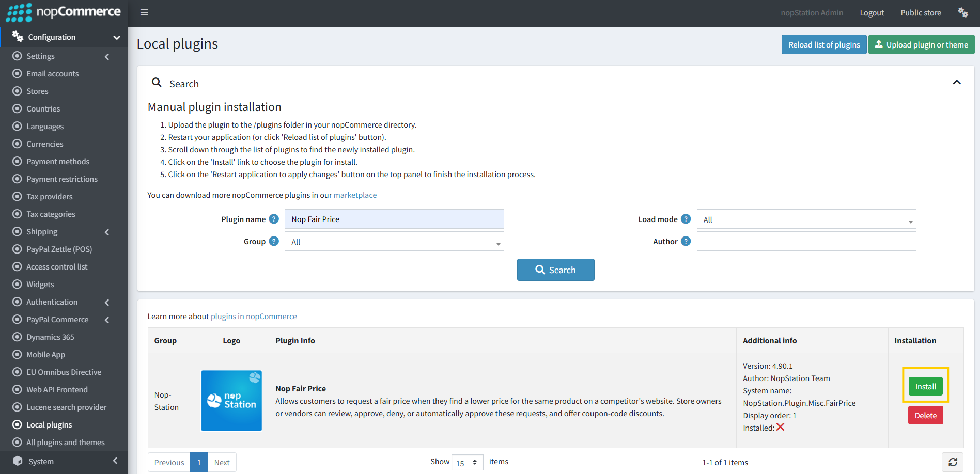The height and width of the screenshot is (474, 980).
Task: Click the Load mode help question icon
Action: point(686,219)
